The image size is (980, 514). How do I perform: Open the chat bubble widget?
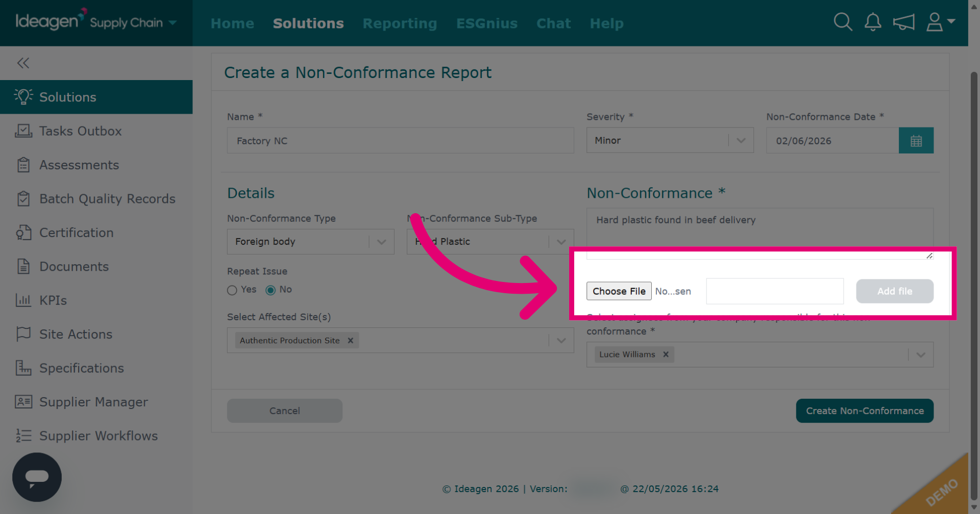click(37, 477)
